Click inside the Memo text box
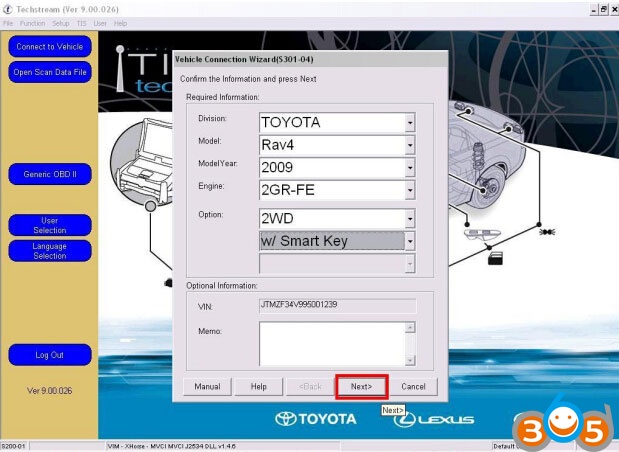Screen dimensions: 619x452 [332, 344]
